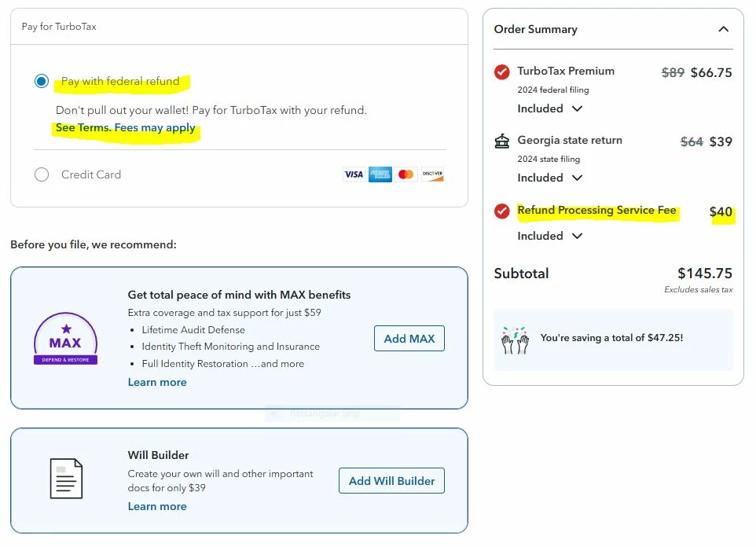The height and width of the screenshot is (547, 756).
Task: Click the Subtotal label
Action: click(521, 273)
